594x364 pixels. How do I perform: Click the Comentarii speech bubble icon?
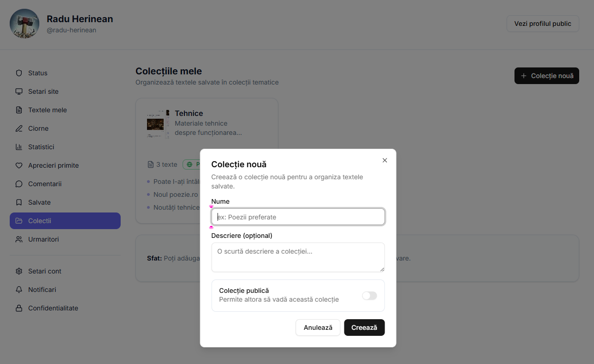(19, 184)
